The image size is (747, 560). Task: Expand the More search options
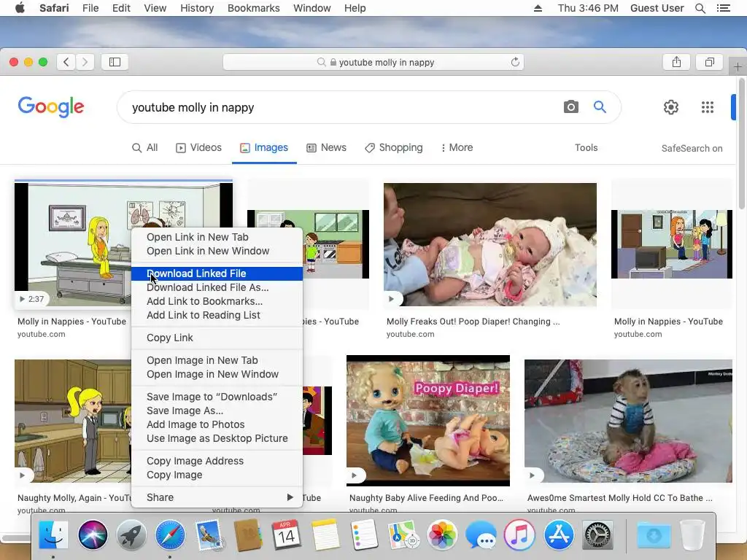click(x=457, y=147)
